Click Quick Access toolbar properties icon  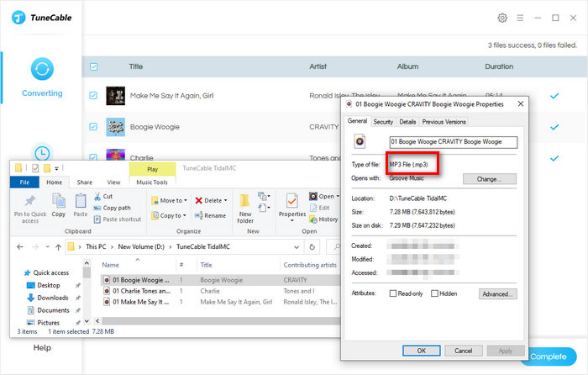click(35, 168)
